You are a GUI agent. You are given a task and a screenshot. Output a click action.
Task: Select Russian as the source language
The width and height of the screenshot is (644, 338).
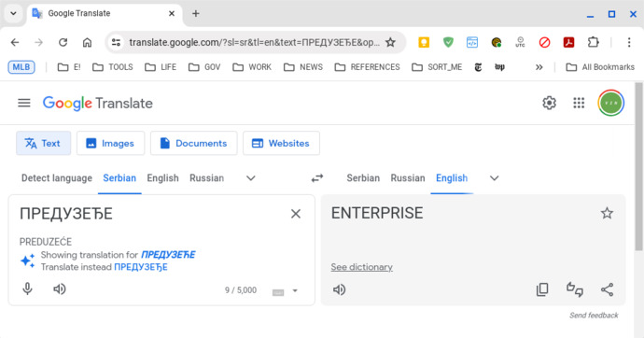click(x=206, y=177)
